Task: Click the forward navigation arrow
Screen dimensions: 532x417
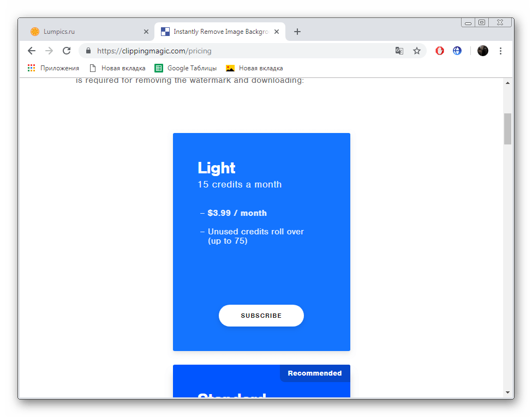Action: 49,51
